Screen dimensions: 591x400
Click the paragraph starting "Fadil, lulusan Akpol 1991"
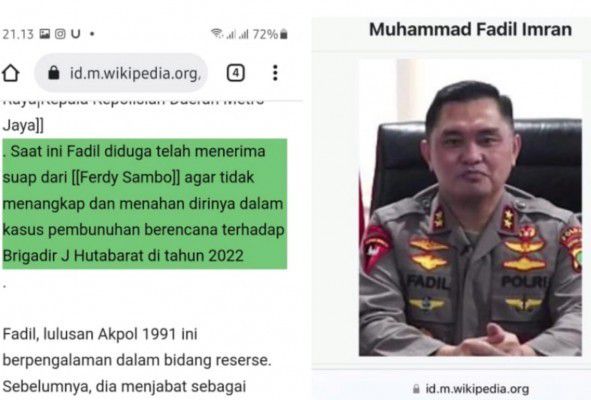click(137, 360)
